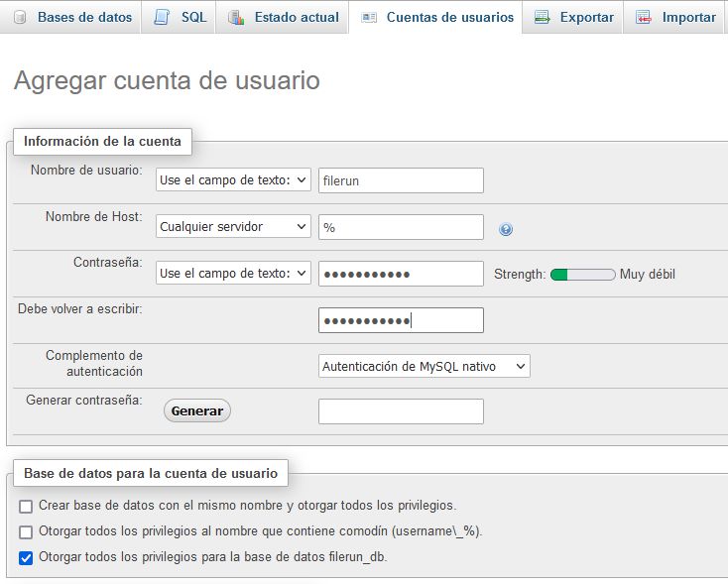Go to the Estado actual tab
Screen dimensions: 728x584
click(x=296, y=18)
